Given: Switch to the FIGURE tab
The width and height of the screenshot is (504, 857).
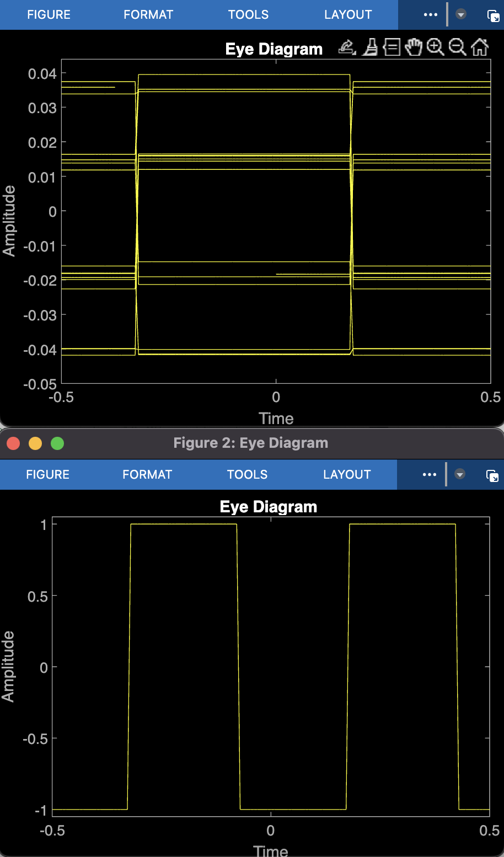Looking at the screenshot, I should click(x=49, y=15).
